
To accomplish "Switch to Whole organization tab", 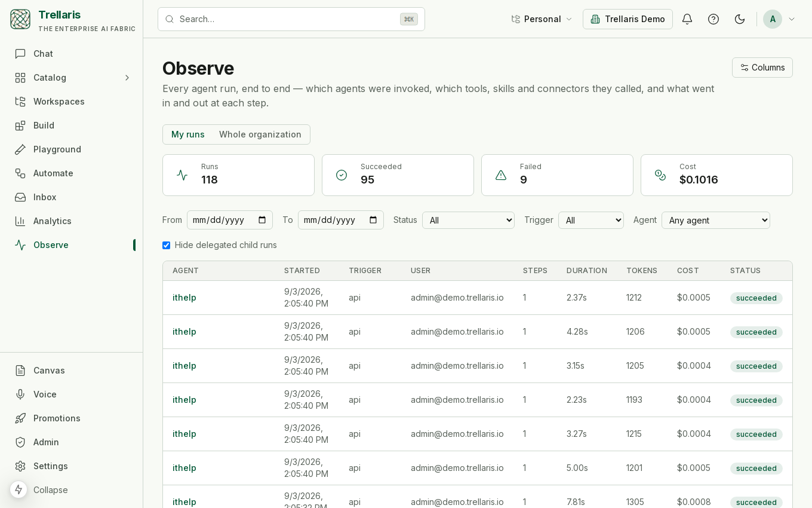I will tap(260, 134).
